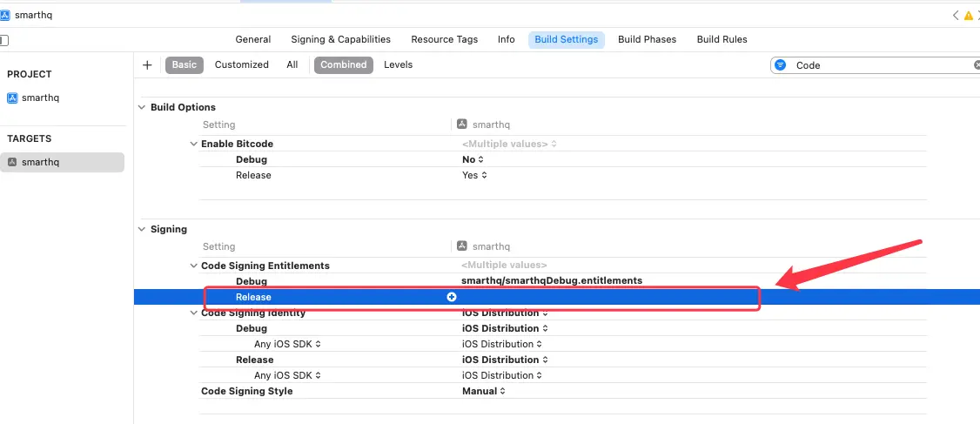Click smarthq column header in Signing
Screen dimensions: 980x424
coord(484,246)
